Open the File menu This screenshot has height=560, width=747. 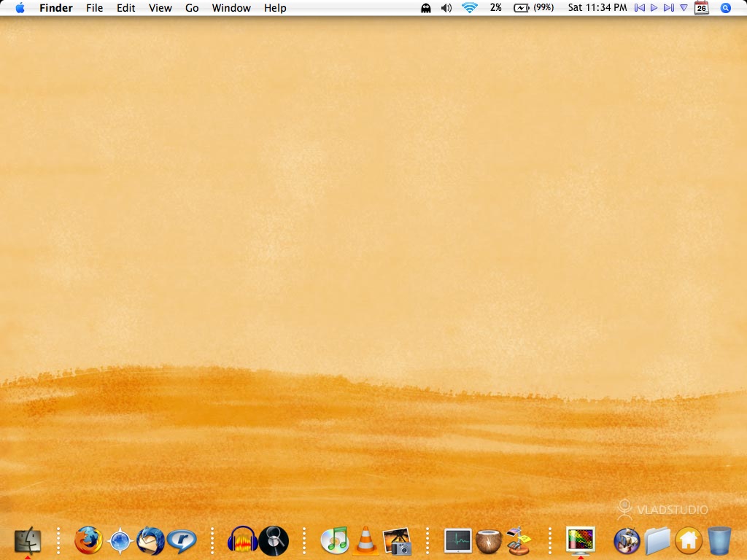point(94,8)
